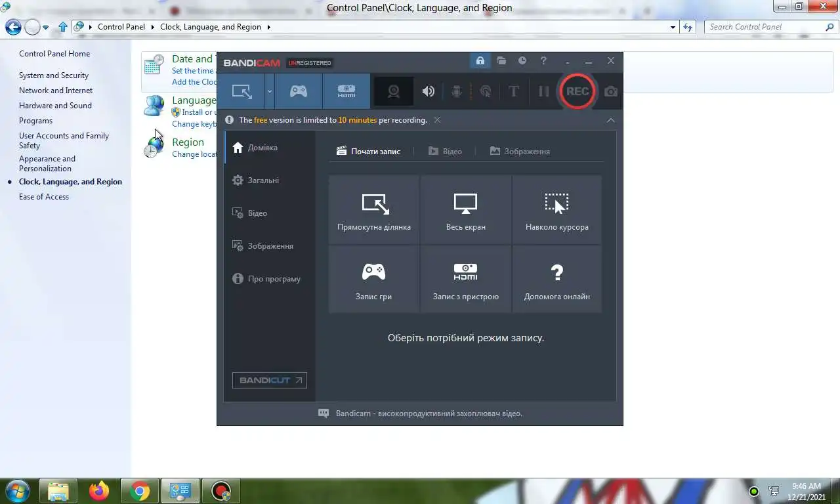Choose Прямокутна ділянка recording tile

tap(374, 210)
